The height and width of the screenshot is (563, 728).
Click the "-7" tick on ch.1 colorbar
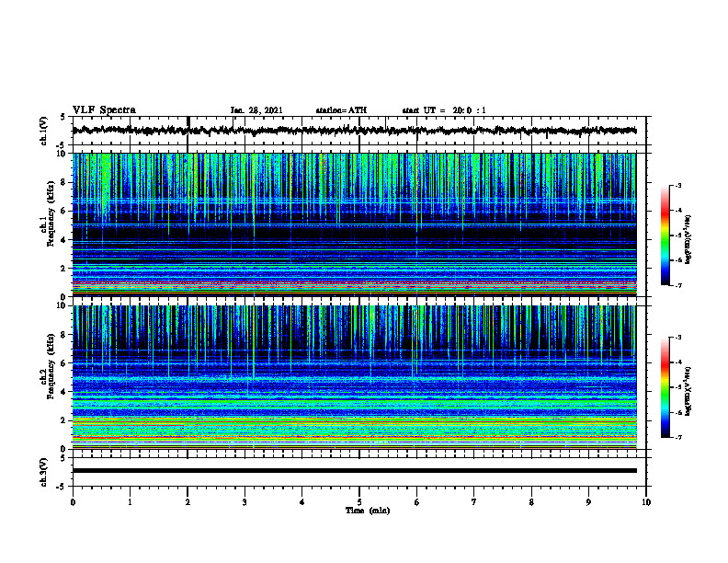click(678, 285)
